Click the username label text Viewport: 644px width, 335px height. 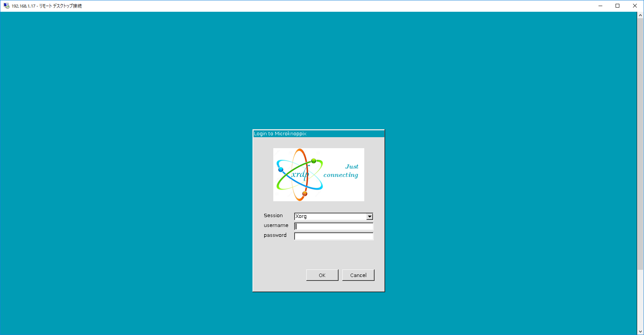coord(276,225)
